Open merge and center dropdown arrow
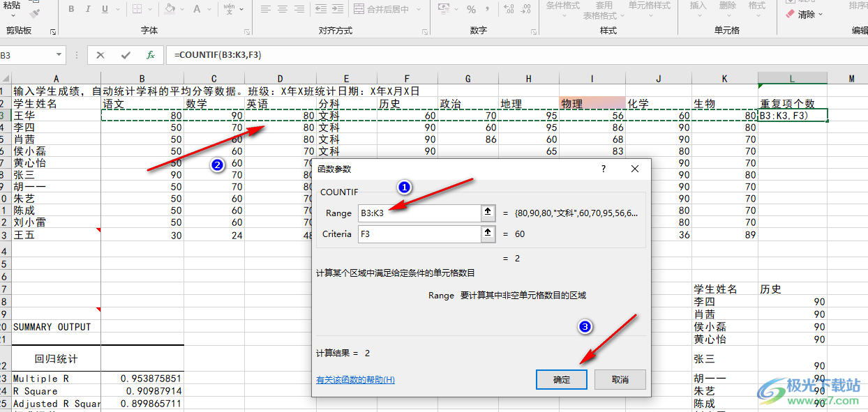 point(418,9)
